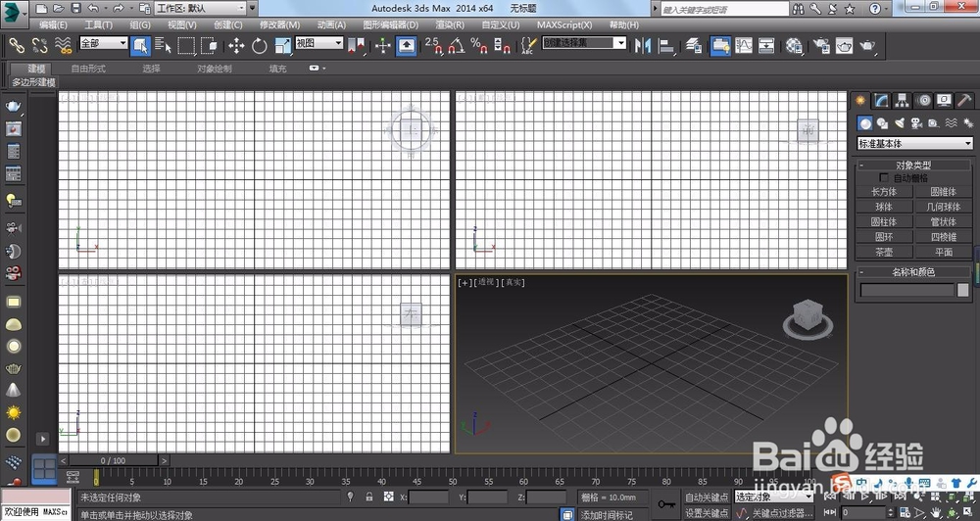This screenshot has height=521, width=980.
Task: Toggle Keyboard Shortcut Override button
Action: [407, 46]
